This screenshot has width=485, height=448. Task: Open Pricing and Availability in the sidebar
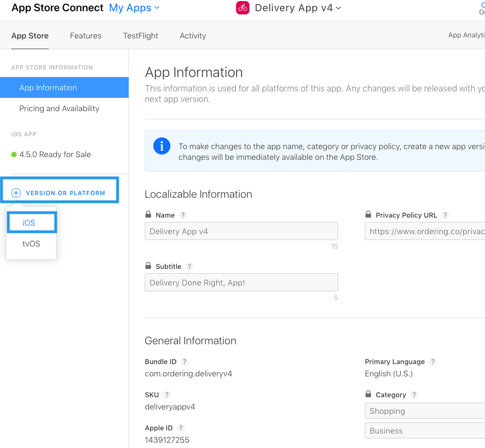tap(59, 109)
